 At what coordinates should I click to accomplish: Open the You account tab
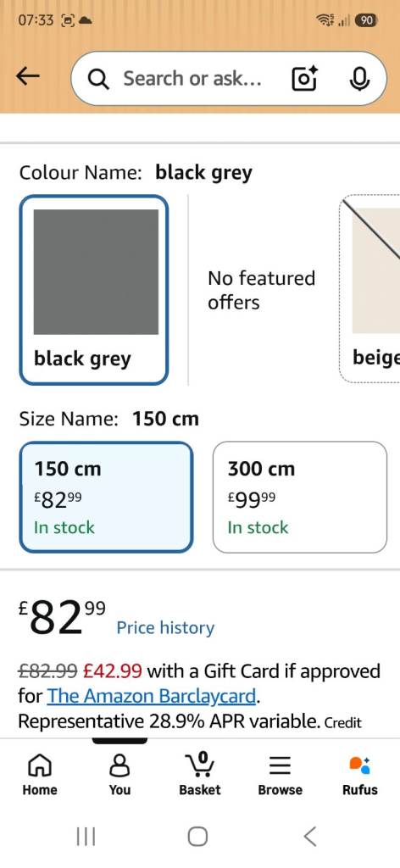[119, 776]
